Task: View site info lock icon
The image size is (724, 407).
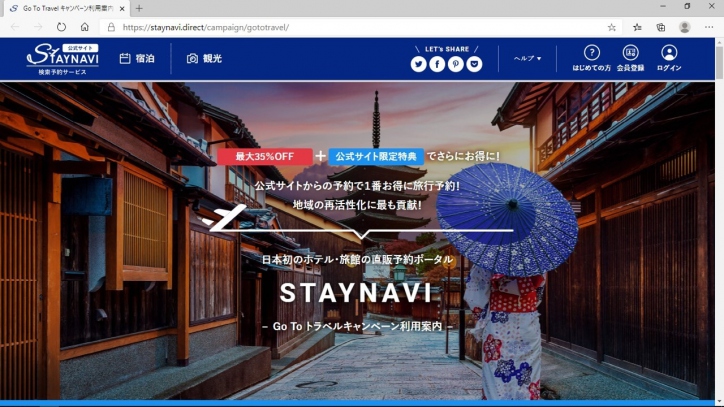Action: tap(111, 27)
